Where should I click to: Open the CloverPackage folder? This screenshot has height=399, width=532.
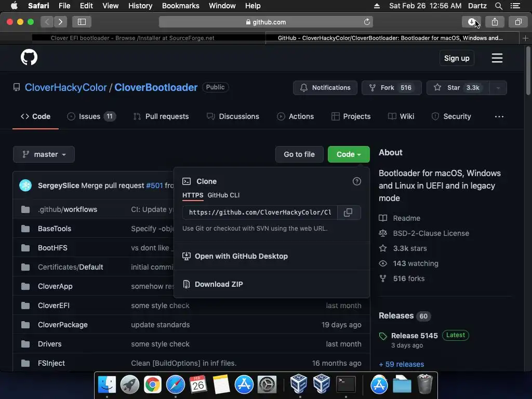pyautogui.click(x=63, y=325)
